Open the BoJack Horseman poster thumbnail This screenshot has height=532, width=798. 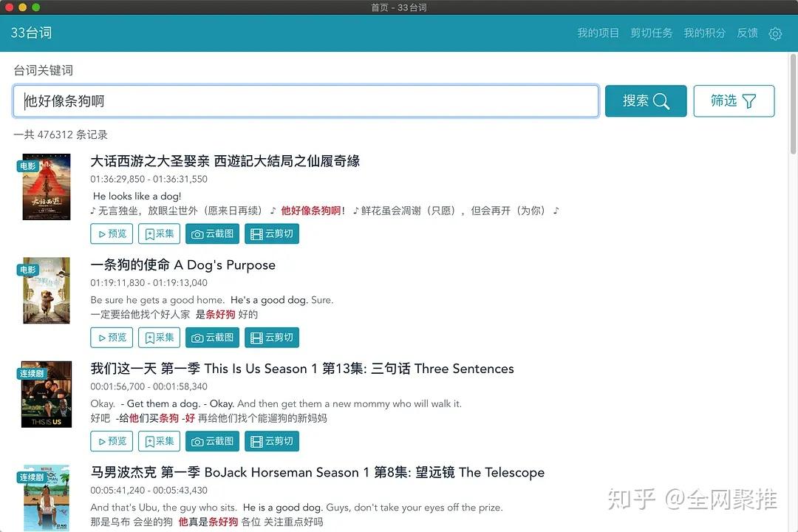coord(47,498)
